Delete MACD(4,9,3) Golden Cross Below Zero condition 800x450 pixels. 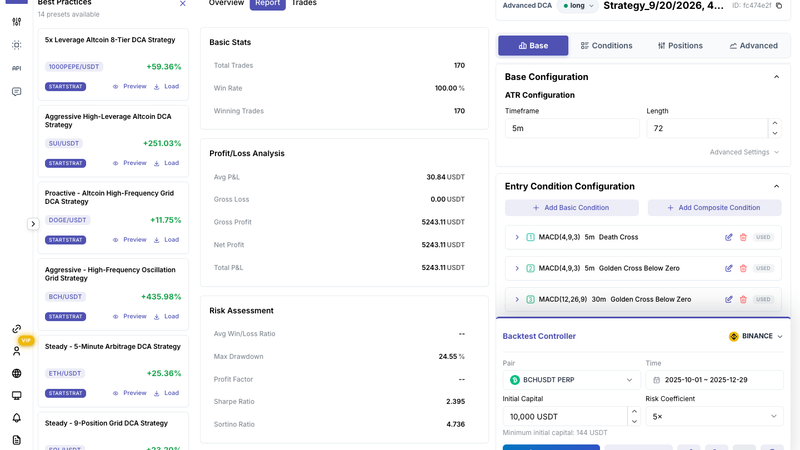[743, 268]
